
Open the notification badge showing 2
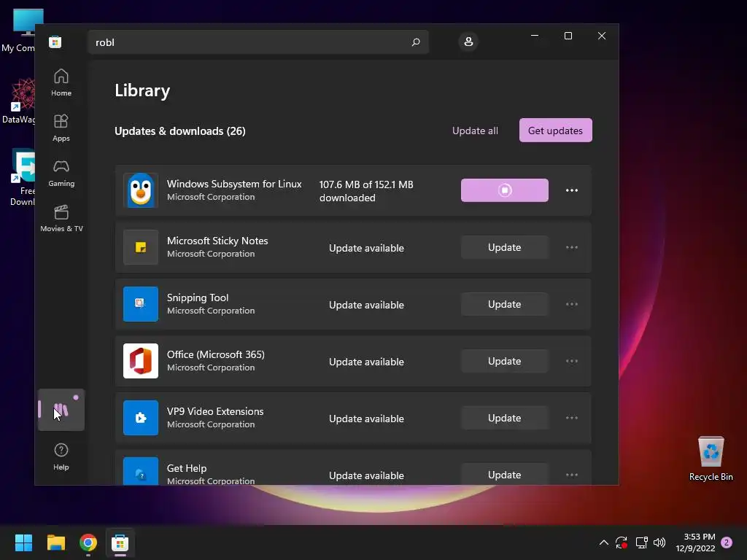pos(727,542)
